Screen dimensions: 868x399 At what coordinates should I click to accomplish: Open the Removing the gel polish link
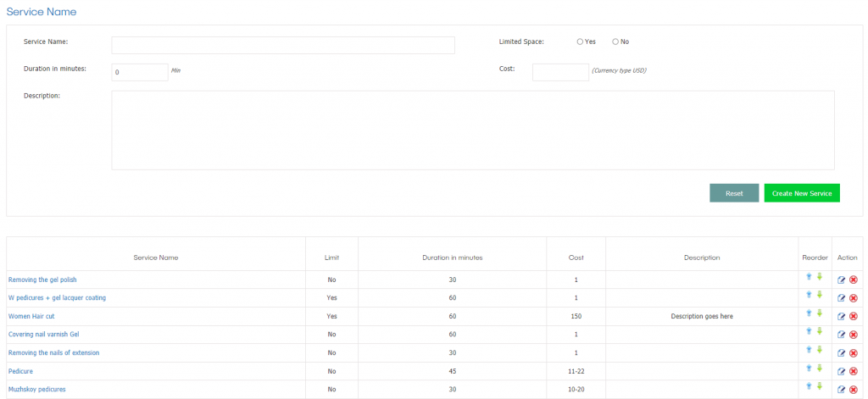[x=42, y=280]
